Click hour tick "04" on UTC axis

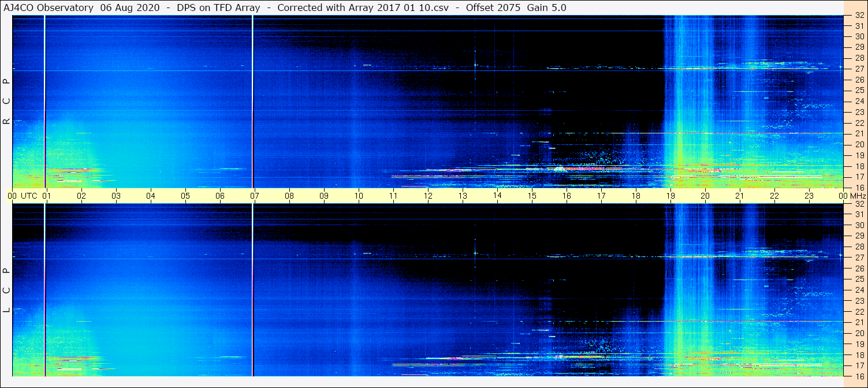151,196
